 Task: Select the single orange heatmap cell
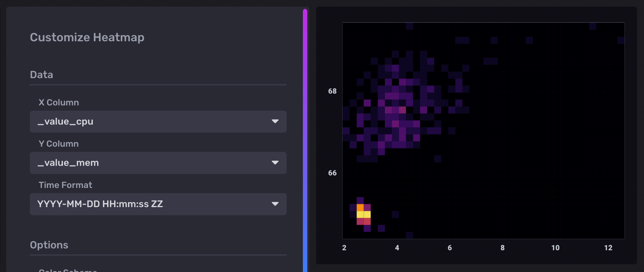[x=360, y=208]
